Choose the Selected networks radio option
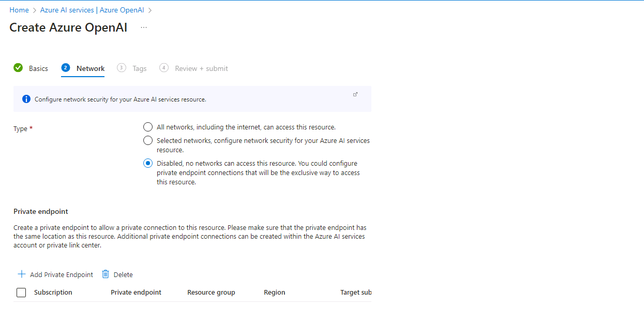Screen dimensions: 644x334 click(148, 140)
